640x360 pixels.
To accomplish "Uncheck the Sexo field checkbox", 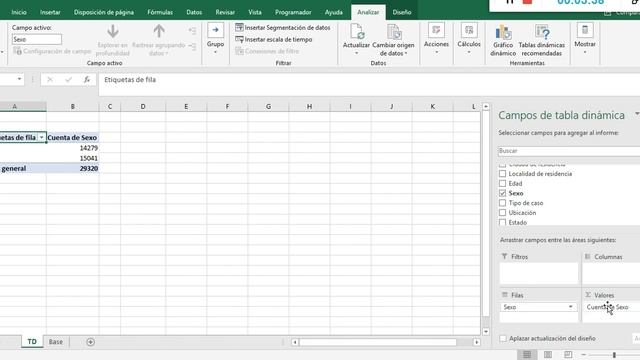I will click(502, 193).
